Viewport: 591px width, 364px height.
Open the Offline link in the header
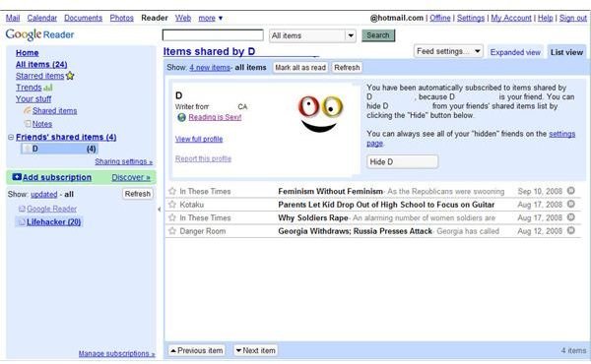tap(440, 18)
